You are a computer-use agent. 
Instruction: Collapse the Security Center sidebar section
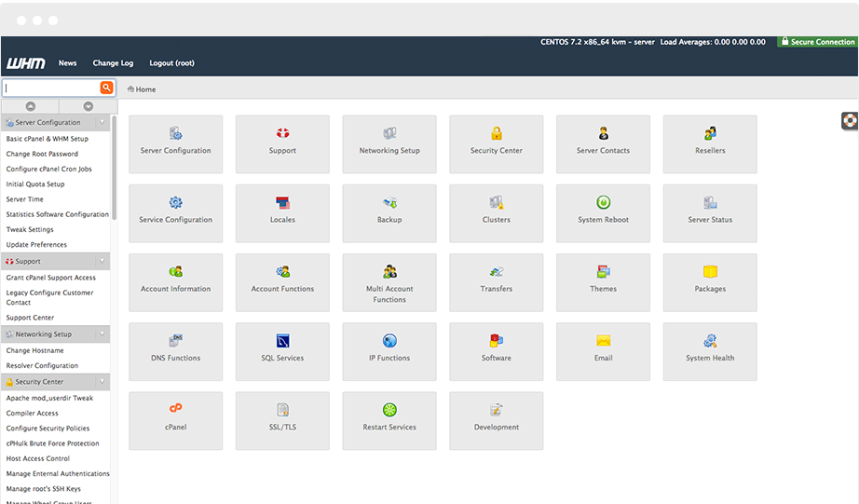[x=102, y=382]
